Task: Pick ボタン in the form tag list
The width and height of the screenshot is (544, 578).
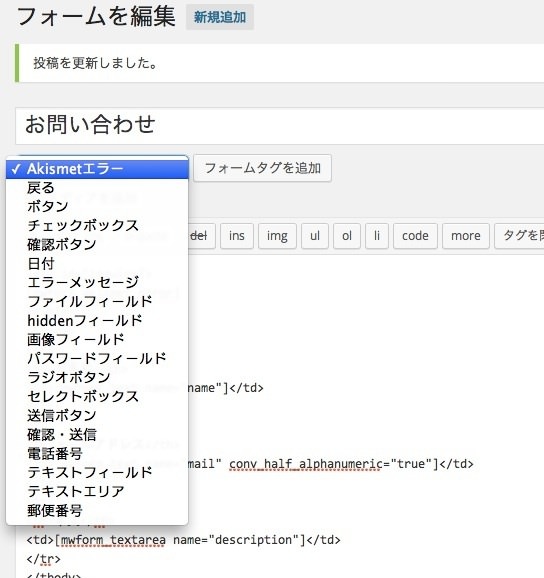Action: click(x=97, y=206)
